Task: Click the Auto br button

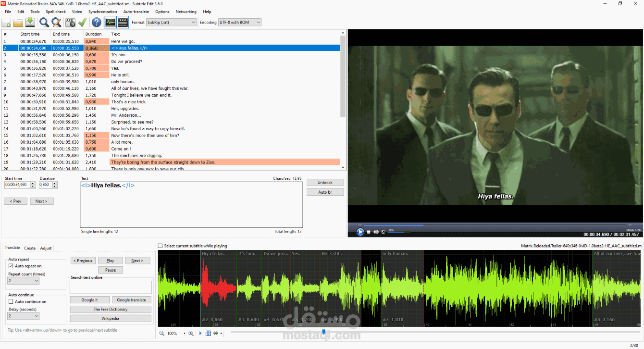Action: pyautogui.click(x=325, y=192)
